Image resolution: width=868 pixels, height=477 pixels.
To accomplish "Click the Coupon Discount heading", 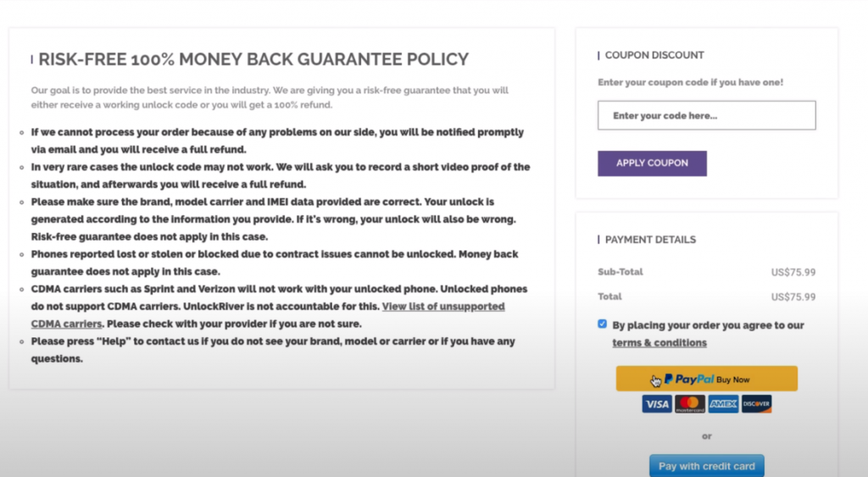I will tap(654, 55).
